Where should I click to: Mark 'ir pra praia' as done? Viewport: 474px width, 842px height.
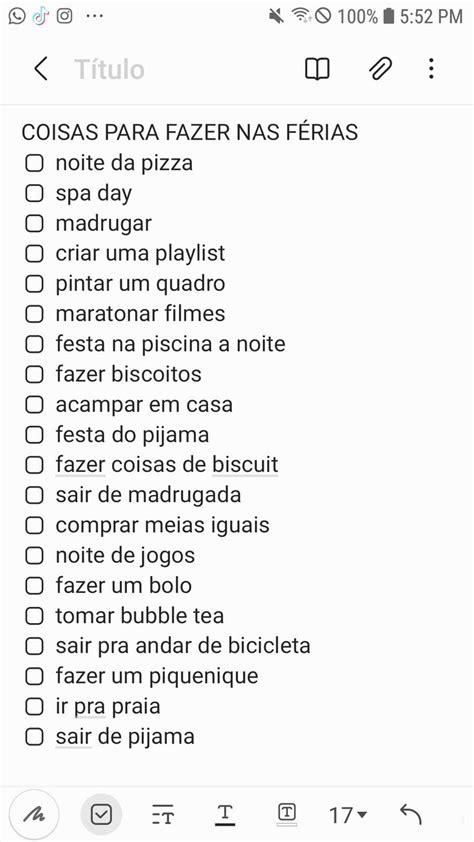pyautogui.click(x=34, y=707)
